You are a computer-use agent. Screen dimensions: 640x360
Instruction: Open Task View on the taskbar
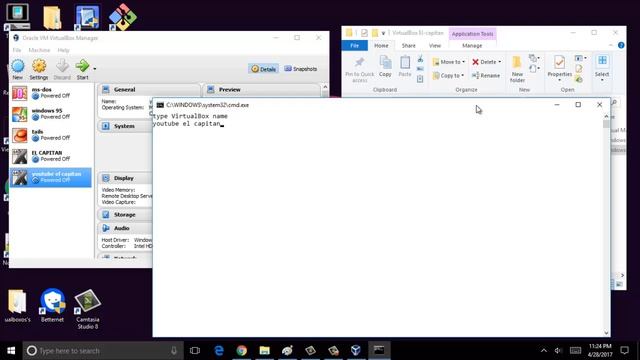pos(195,351)
